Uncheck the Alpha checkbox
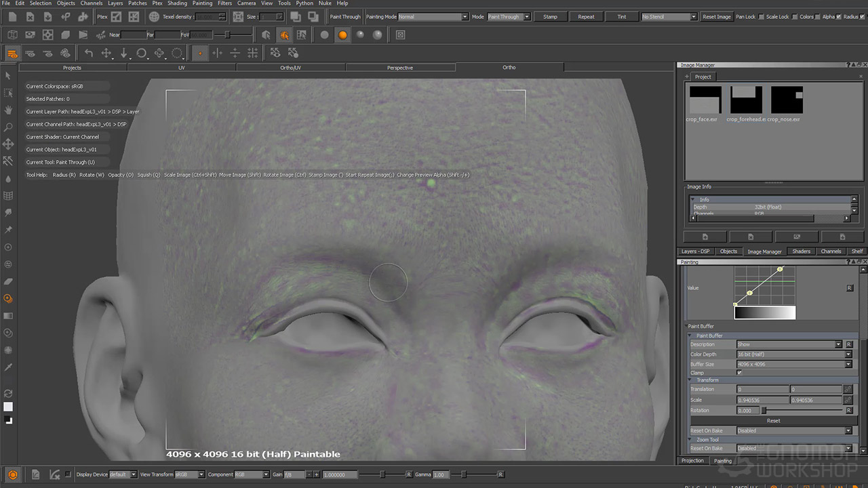Image resolution: width=868 pixels, height=488 pixels. tap(839, 17)
